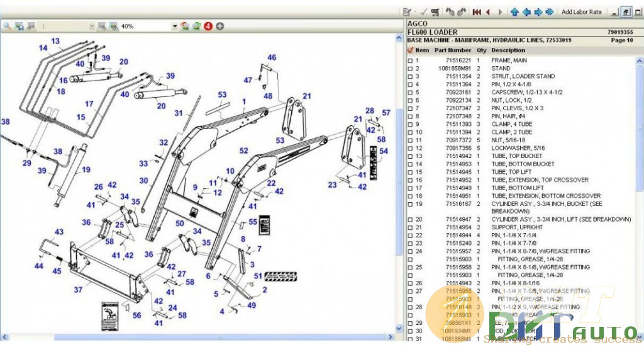This screenshot has width=644, height=347.
Task: Click the blue left arrow navigation icon
Action: [x=526, y=12]
